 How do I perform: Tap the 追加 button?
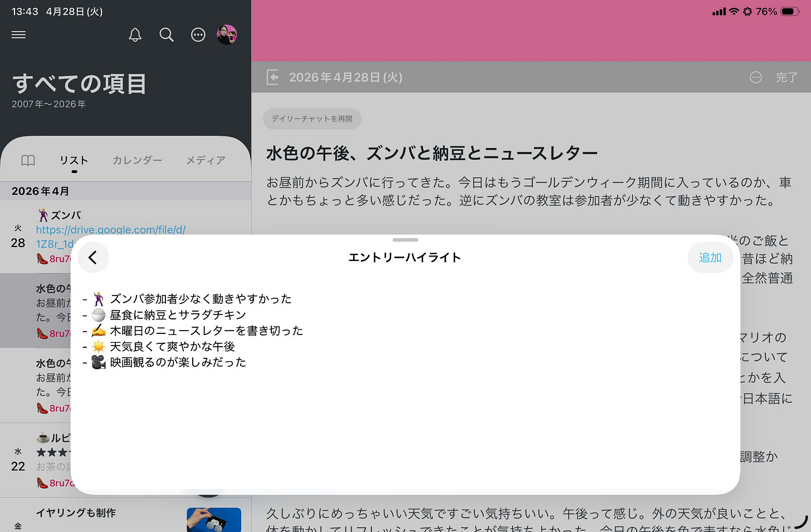pos(710,257)
